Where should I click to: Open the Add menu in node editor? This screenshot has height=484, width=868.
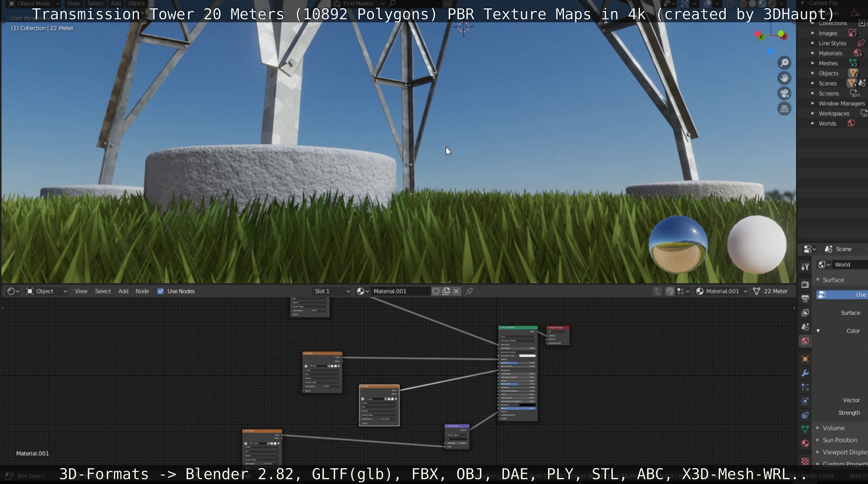tap(123, 291)
